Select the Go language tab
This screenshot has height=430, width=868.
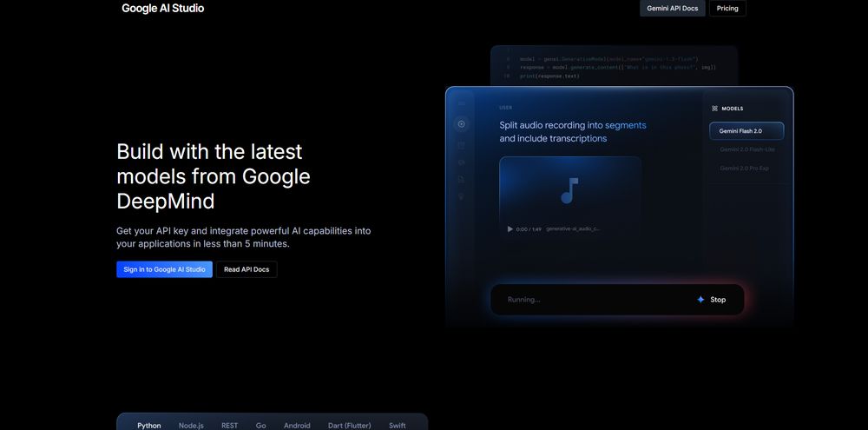pos(260,425)
